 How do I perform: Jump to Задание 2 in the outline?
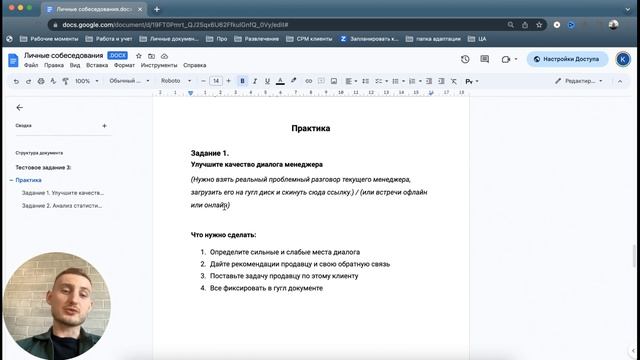click(x=62, y=206)
